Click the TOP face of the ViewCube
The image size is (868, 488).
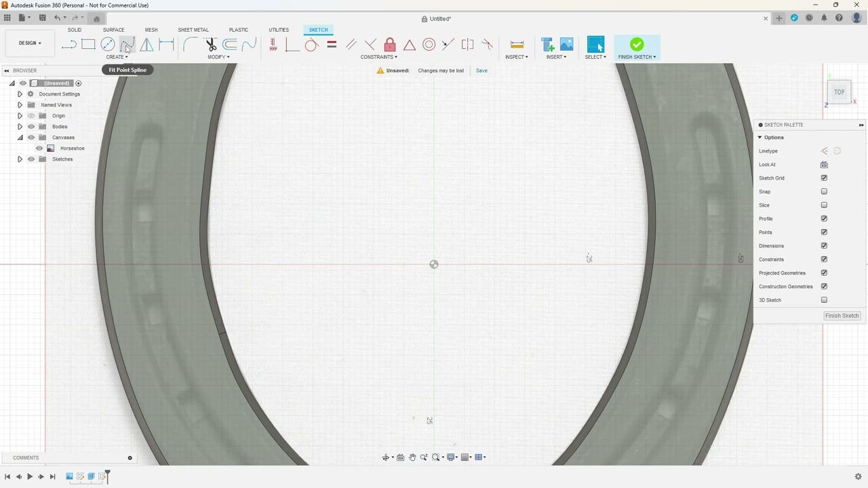tap(840, 92)
